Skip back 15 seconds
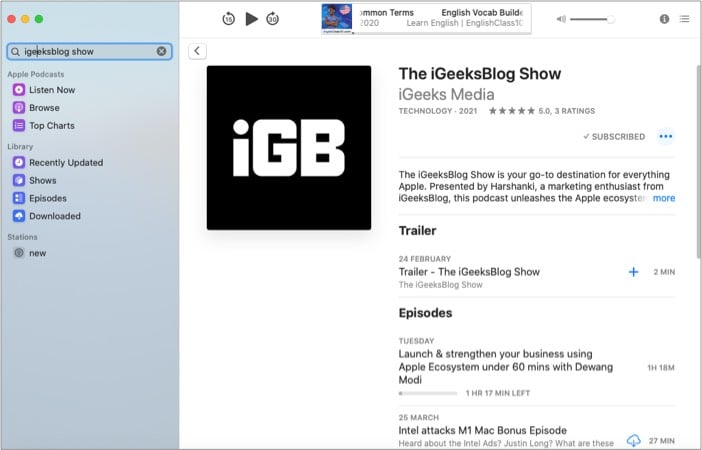Screen dimensions: 702x450 228,19
